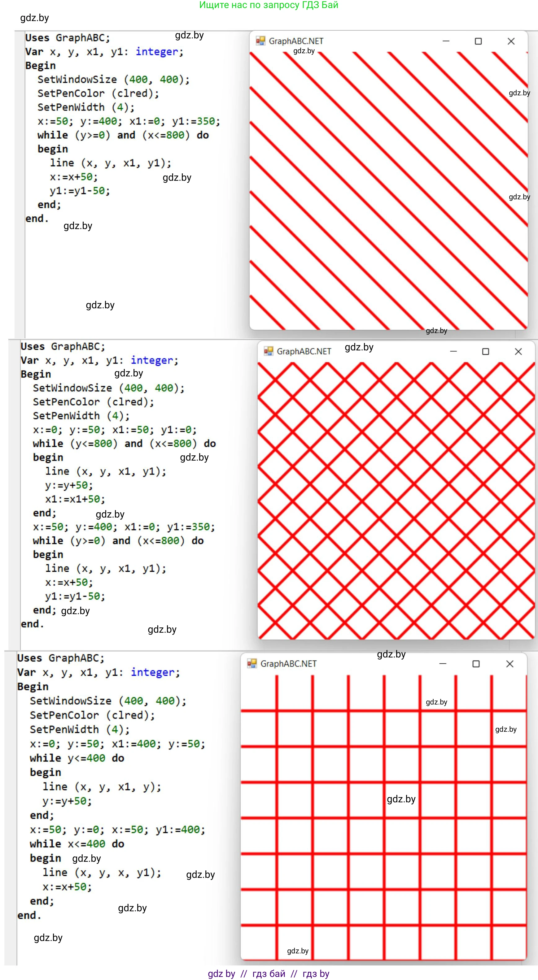Click the bottom GraphABC.NET window's app icon
This screenshot has width=538, height=980.
(252, 663)
